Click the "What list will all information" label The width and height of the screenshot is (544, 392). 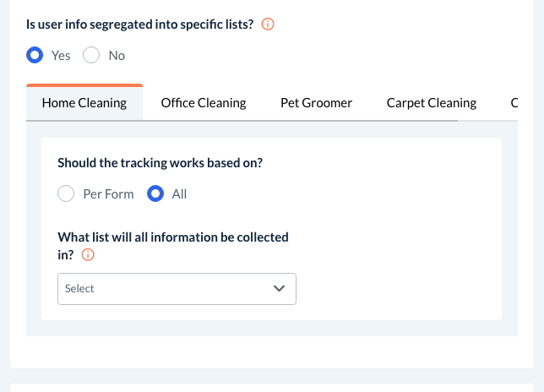(x=173, y=237)
